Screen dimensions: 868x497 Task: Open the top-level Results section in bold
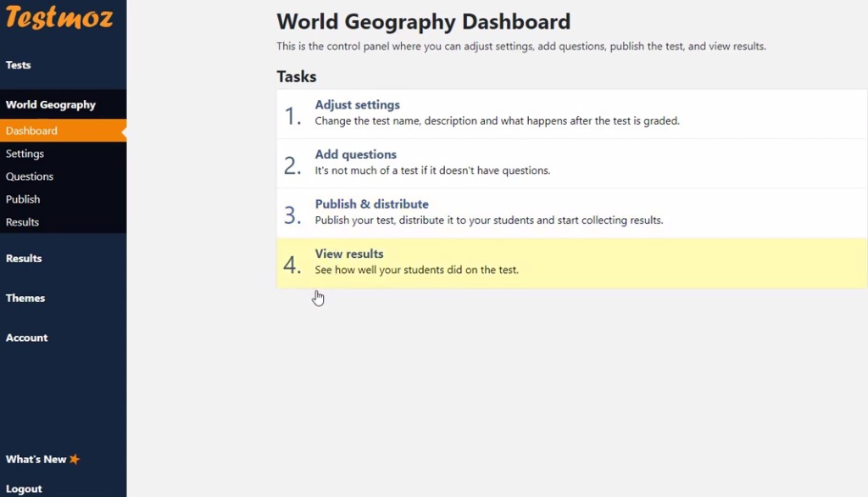click(24, 259)
